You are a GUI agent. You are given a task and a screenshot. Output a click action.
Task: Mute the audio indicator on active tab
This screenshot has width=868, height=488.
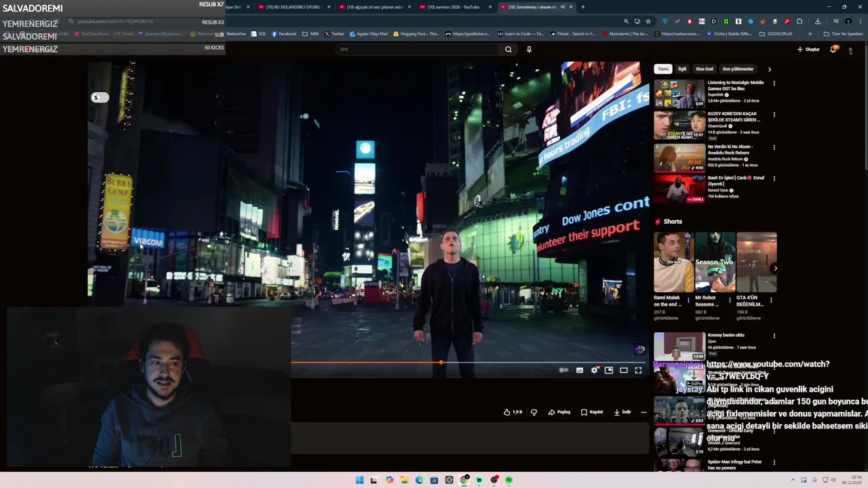pyautogui.click(x=562, y=7)
